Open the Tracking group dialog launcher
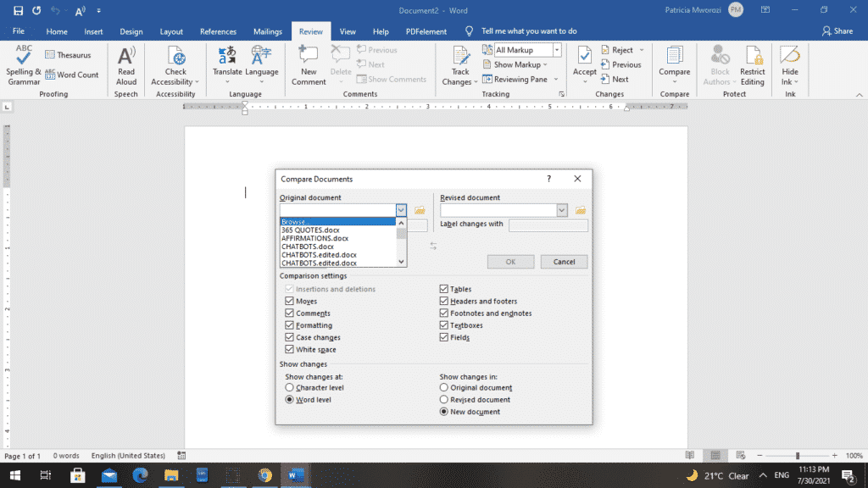Screen dimensions: 868x488 (561, 94)
